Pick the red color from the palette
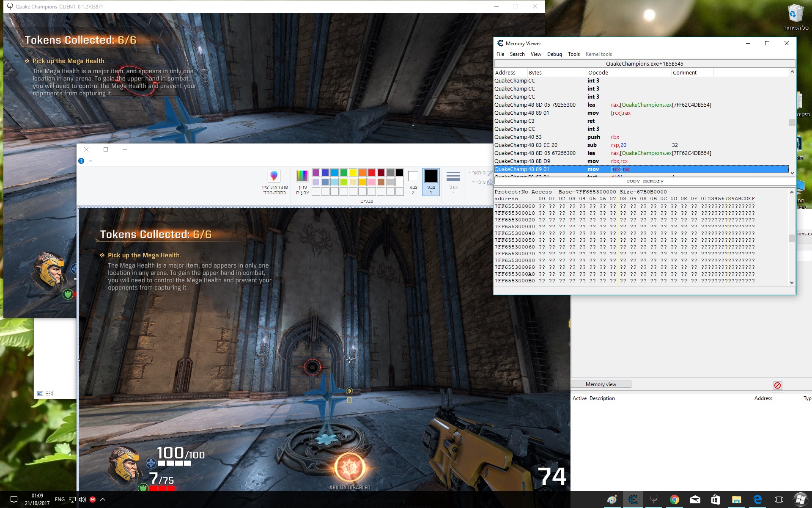812x508 pixels. coord(372,173)
